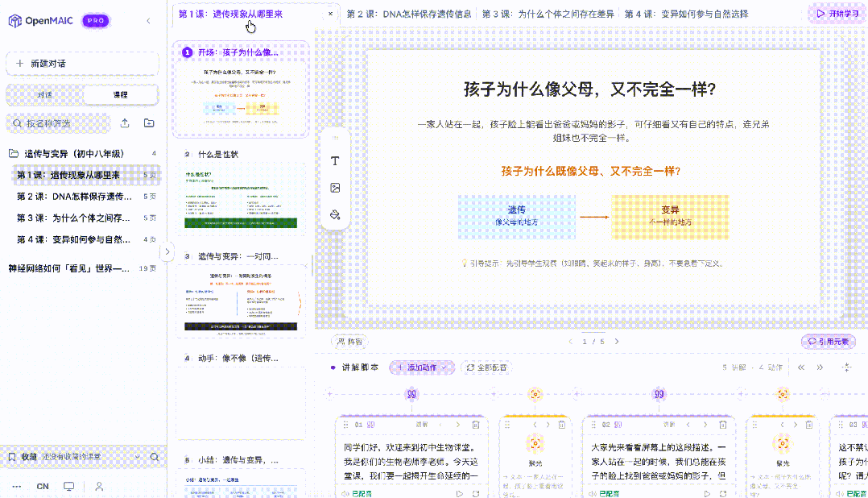This screenshot has width=868, height=498.
Task: Click the orange slide question 孩子为什么既像父母、又不完全一样？
Action: point(591,171)
